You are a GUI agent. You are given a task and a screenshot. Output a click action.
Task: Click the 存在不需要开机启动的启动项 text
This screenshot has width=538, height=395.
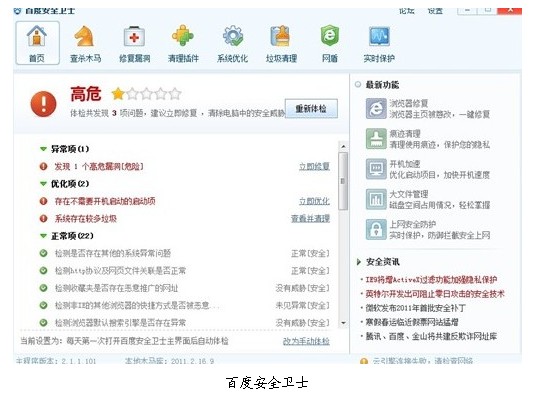click(105, 201)
